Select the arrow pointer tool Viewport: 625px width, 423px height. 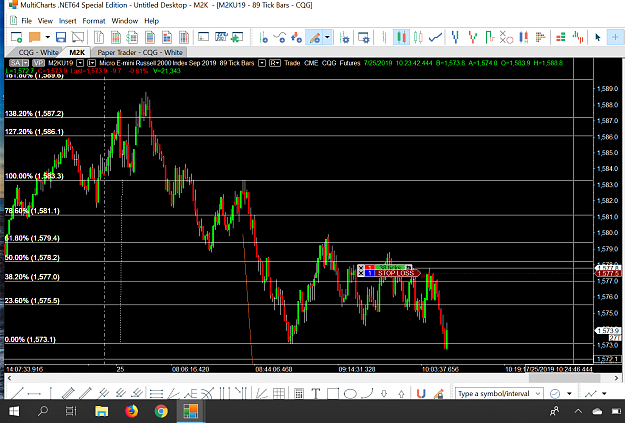[597, 37]
